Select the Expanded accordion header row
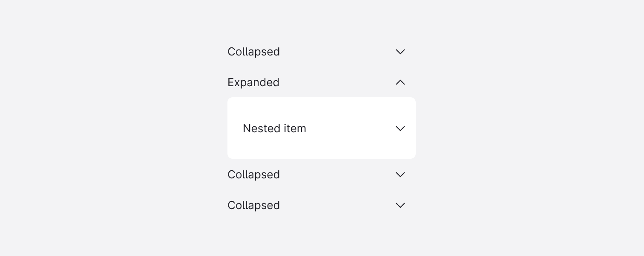 click(322, 82)
